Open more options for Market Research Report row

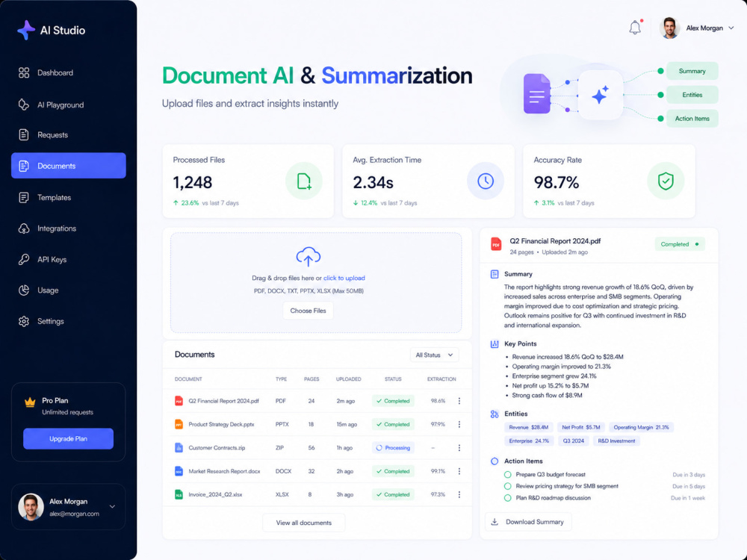(459, 471)
